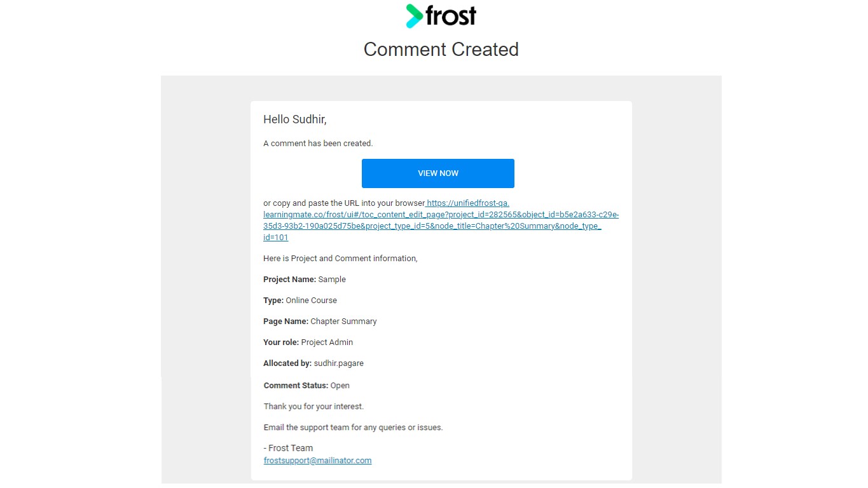This screenshot has width=868, height=488.
Task: Click the Comment Status: Open line
Action: coord(307,386)
